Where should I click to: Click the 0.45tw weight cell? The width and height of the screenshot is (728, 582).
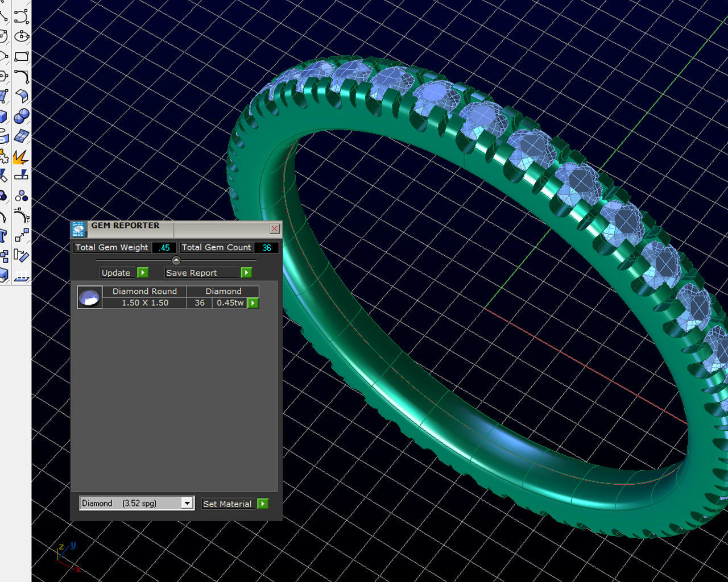click(x=230, y=303)
